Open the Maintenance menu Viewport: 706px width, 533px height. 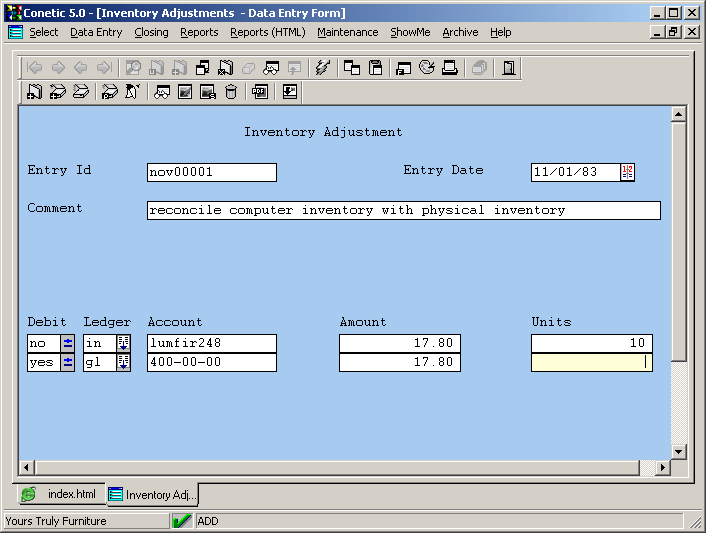(347, 32)
